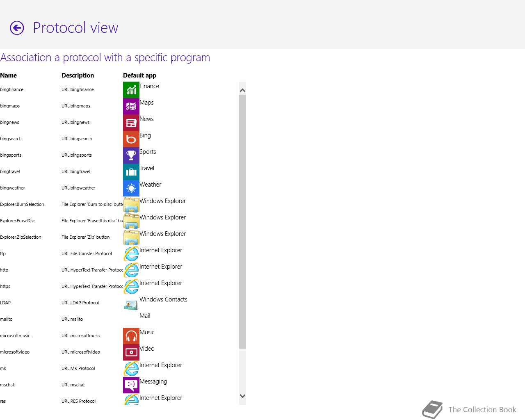This screenshot has width=525, height=420.
Task: Click the bingmaps protocol name
Action: tap(10, 106)
